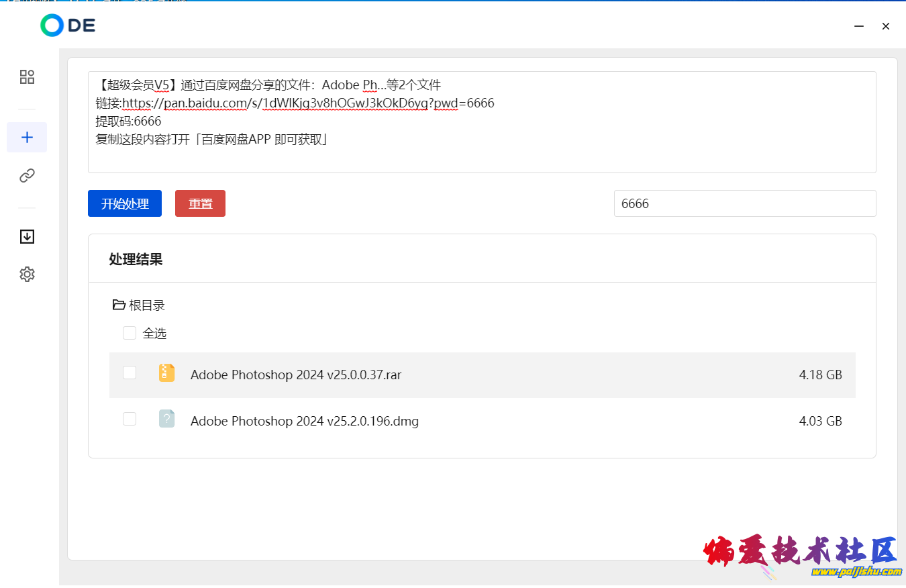
Task: Open the downloads arrow icon in sidebar
Action: pos(27,236)
